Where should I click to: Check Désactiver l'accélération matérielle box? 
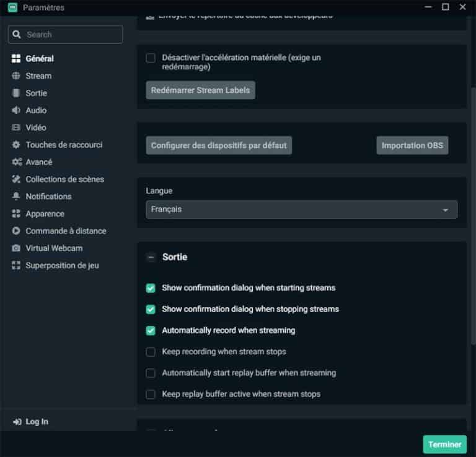click(x=151, y=58)
